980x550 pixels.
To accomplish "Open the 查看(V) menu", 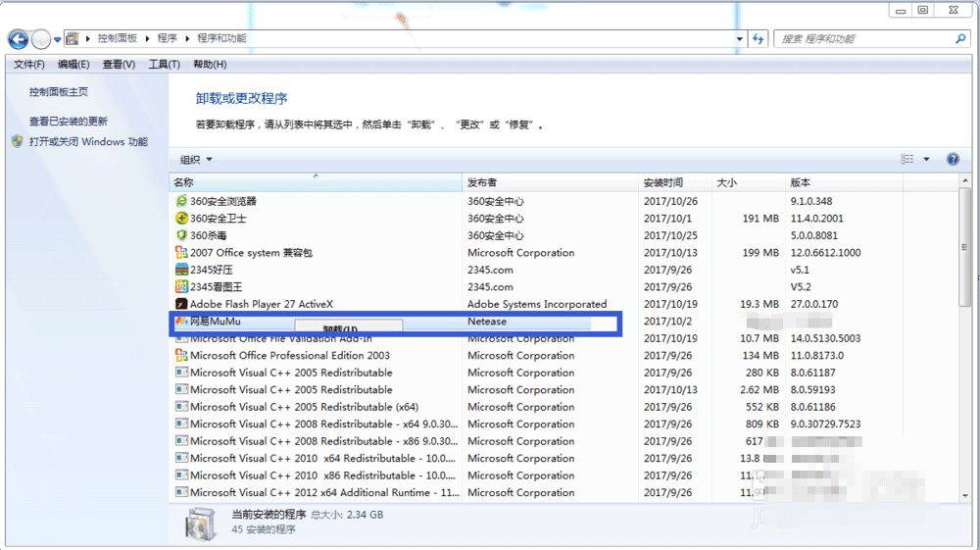I will pos(119,65).
